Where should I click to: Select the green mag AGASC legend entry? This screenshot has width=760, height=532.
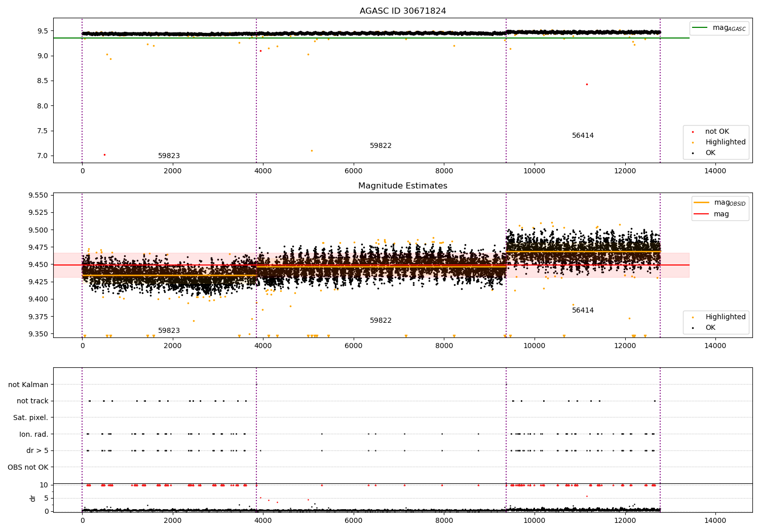pos(719,28)
